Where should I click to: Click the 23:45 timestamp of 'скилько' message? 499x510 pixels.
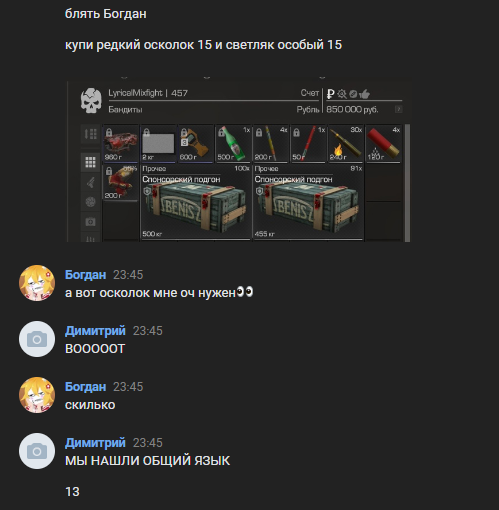(x=128, y=387)
